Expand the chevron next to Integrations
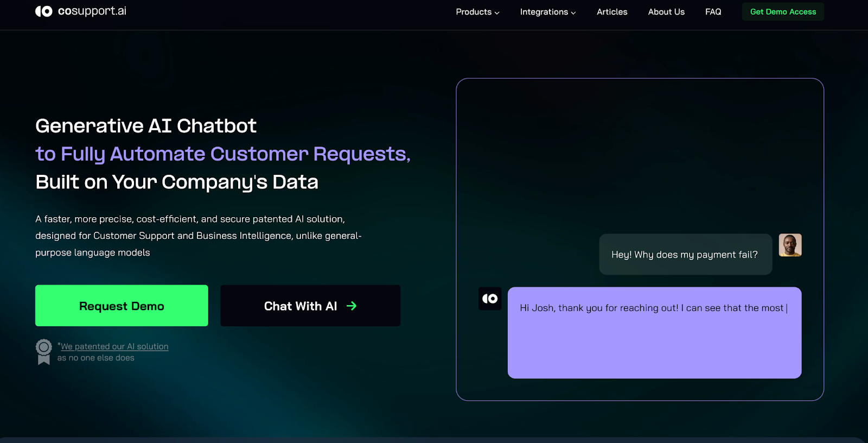The height and width of the screenshot is (443, 868). [x=573, y=12]
